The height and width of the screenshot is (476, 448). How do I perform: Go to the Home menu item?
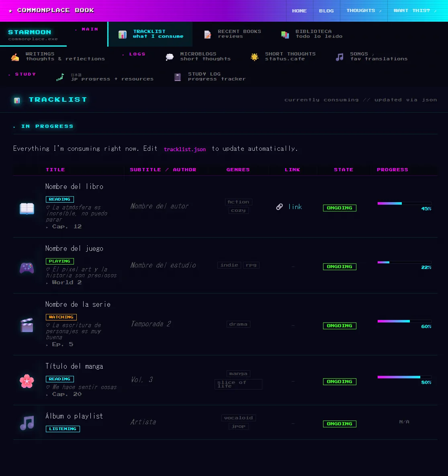[299, 10]
